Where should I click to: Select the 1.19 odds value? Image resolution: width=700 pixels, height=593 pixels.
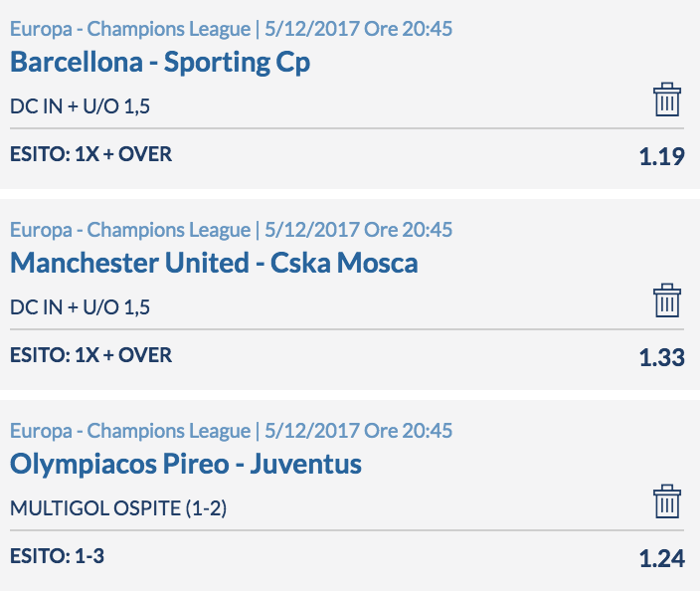(x=661, y=156)
